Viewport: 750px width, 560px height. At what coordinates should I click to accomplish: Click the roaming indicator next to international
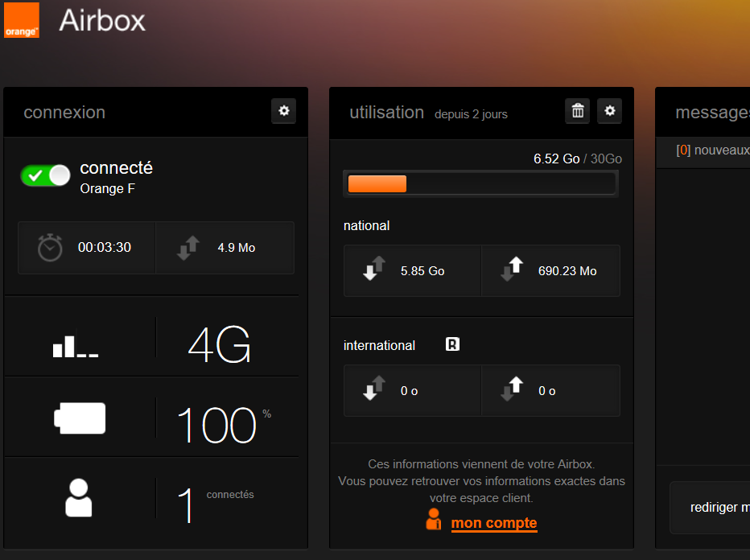coord(451,344)
